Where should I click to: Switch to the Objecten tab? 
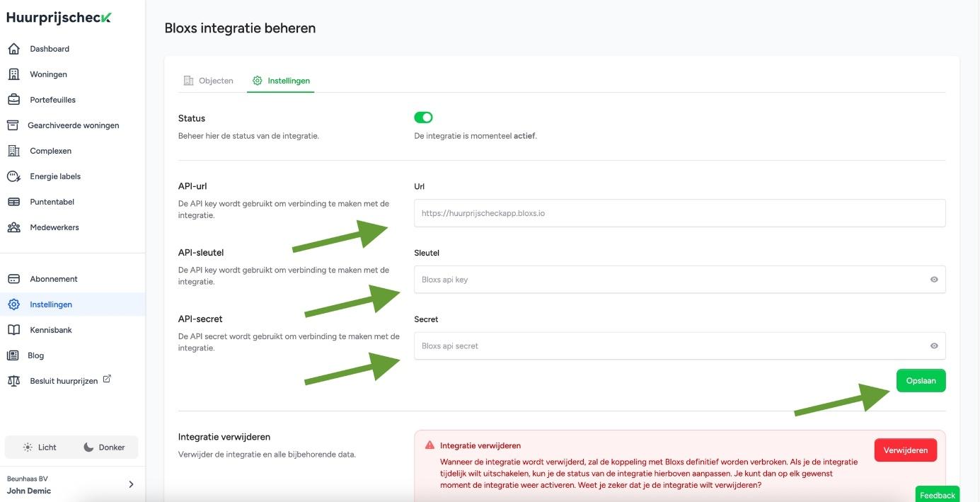208,81
